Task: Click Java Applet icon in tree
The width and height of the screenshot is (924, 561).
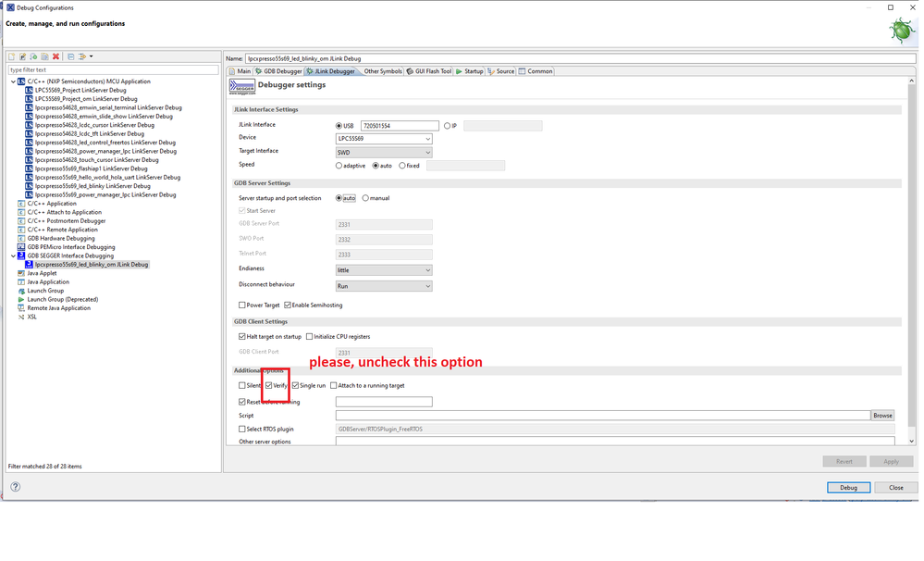Action: click(21, 273)
